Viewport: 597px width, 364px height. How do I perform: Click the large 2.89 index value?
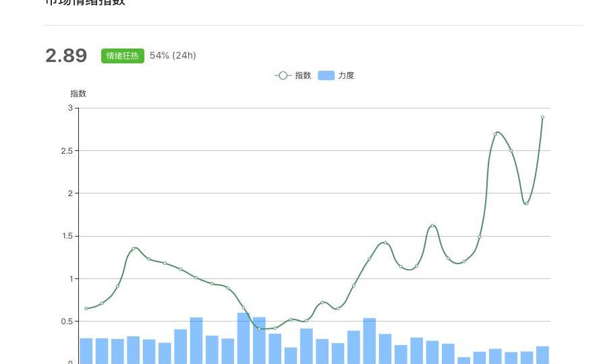pos(66,56)
